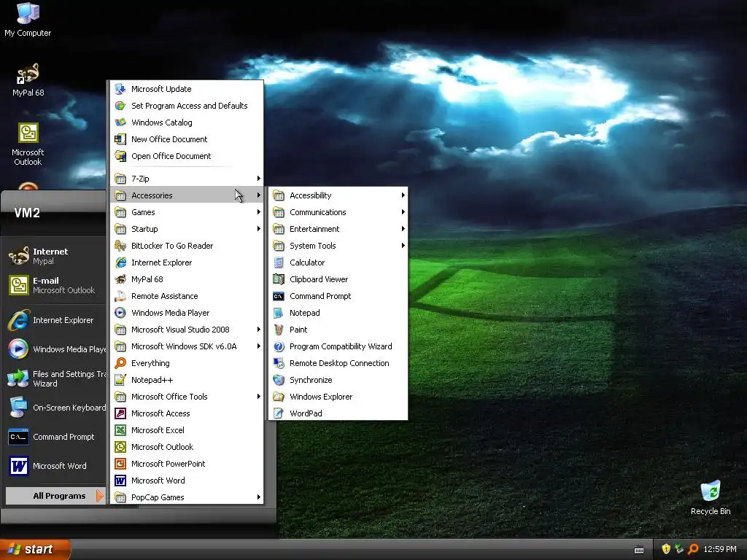Screen dimensions: 747x560
Task: Expand the System Tools submenu arrow
Action: point(403,246)
